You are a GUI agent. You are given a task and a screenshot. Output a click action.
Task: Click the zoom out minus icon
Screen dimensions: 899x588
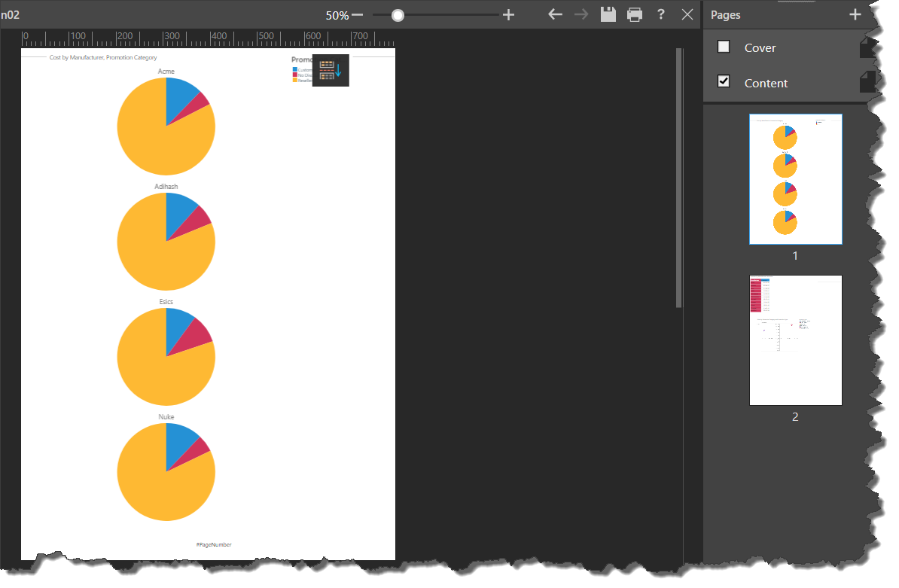click(357, 15)
